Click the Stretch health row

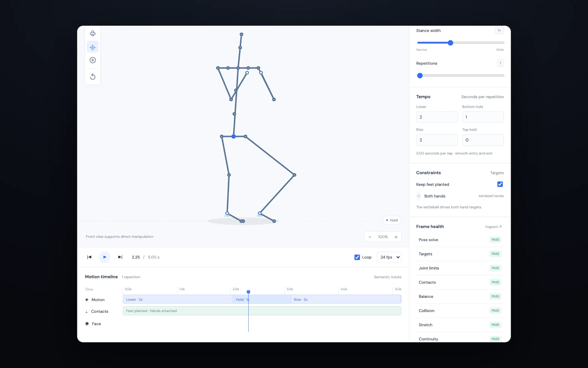tap(460, 325)
